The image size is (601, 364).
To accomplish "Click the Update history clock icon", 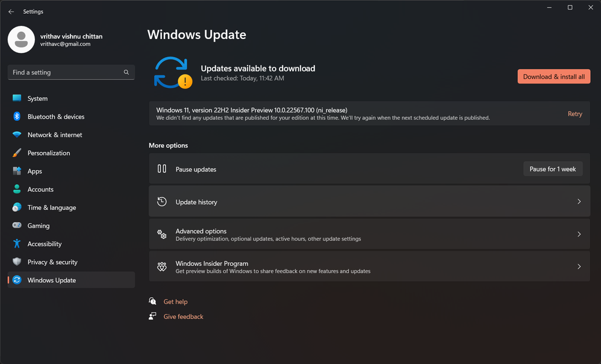I will (x=162, y=202).
